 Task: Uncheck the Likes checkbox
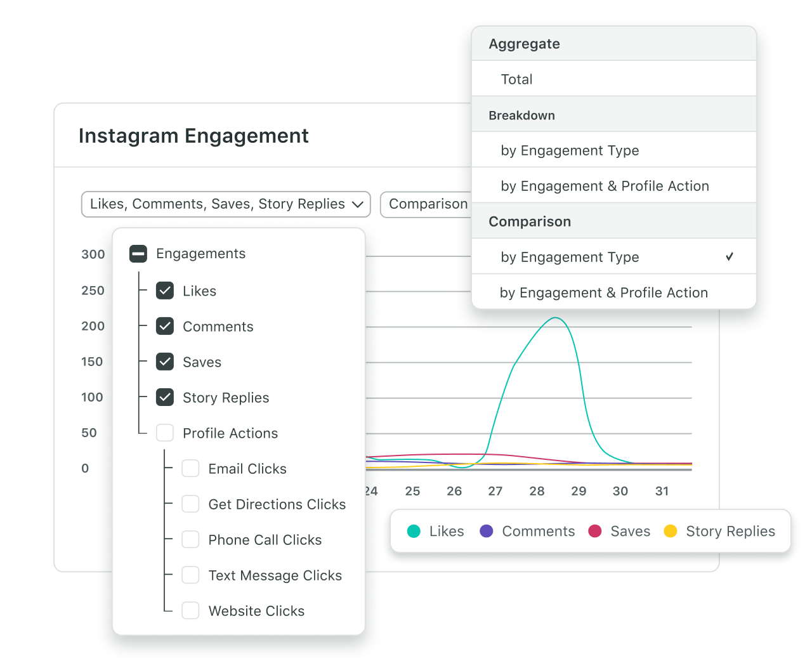tap(165, 291)
